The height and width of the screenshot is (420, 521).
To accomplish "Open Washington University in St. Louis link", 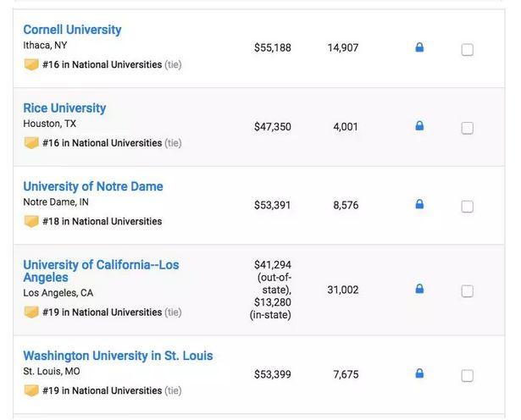I will tap(118, 356).
